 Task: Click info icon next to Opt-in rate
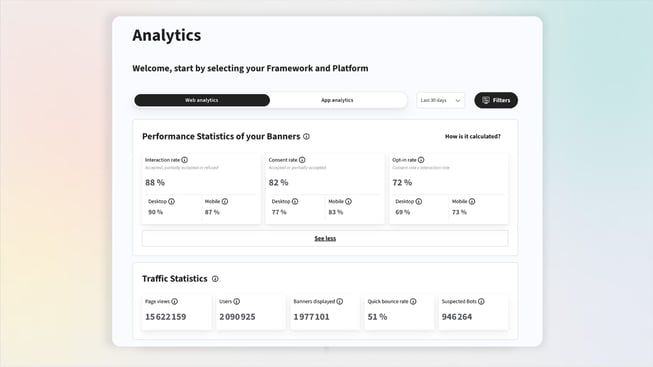421,160
